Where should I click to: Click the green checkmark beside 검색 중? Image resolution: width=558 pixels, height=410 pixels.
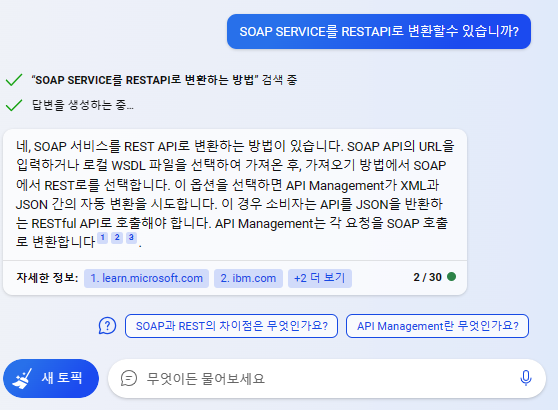point(14,80)
